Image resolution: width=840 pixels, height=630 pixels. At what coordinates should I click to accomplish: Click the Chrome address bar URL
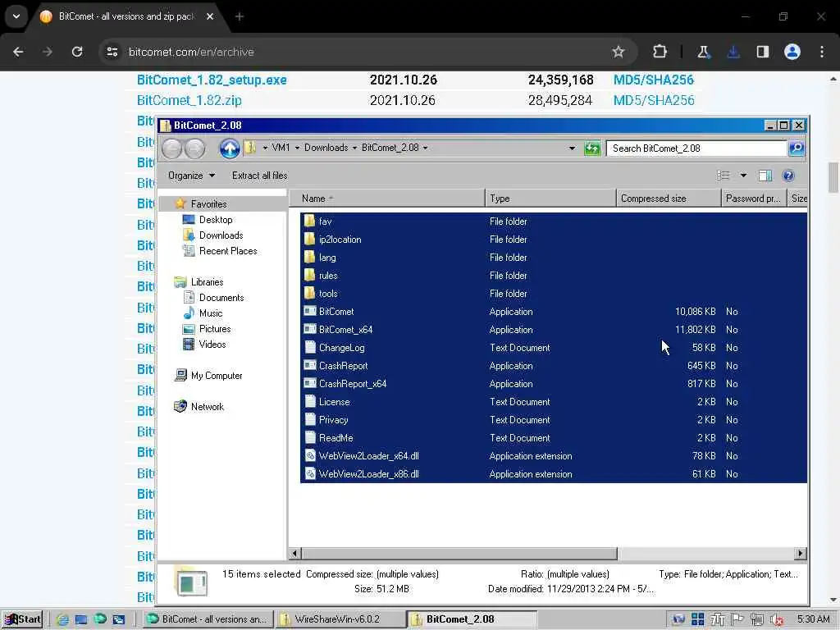coord(191,52)
